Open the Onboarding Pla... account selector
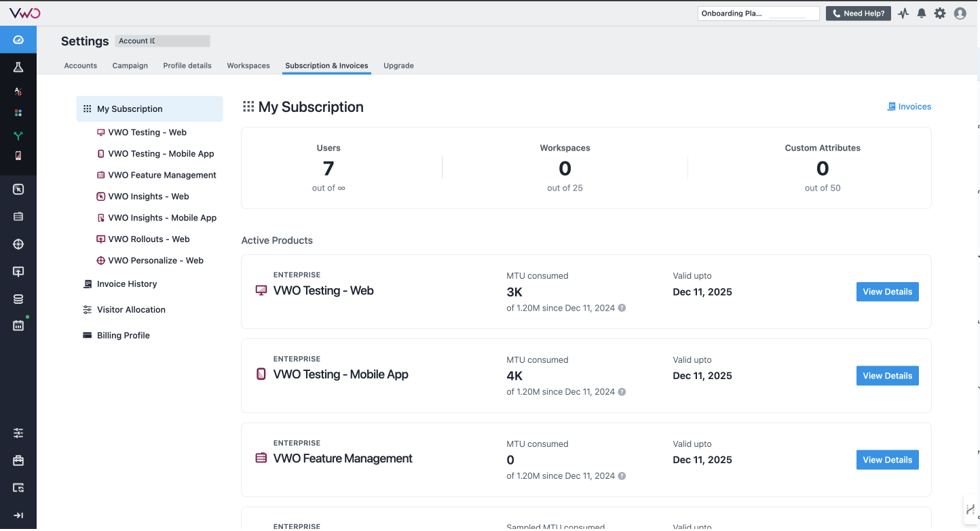The height and width of the screenshot is (531, 980). (758, 14)
